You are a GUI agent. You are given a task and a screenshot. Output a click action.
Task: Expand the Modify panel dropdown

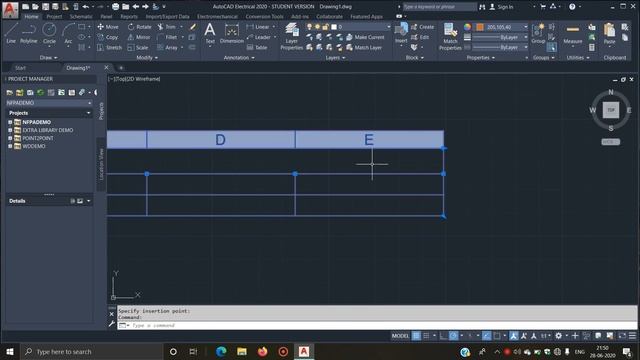point(147,58)
